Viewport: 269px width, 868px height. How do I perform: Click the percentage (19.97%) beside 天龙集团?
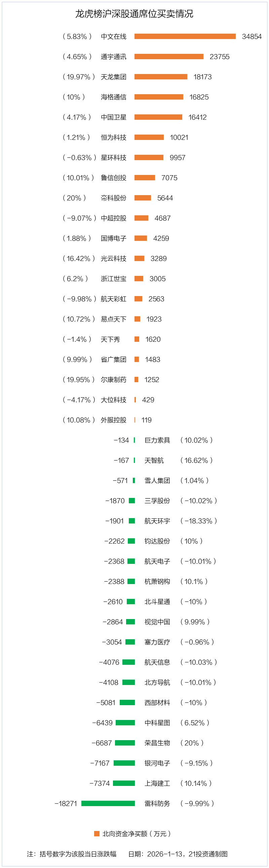[x=79, y=77]
